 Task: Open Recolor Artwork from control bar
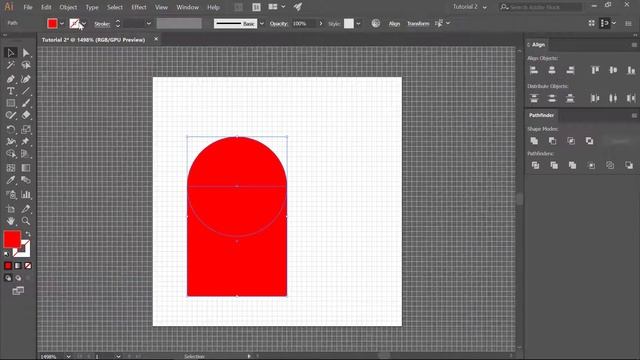point(376,23)
